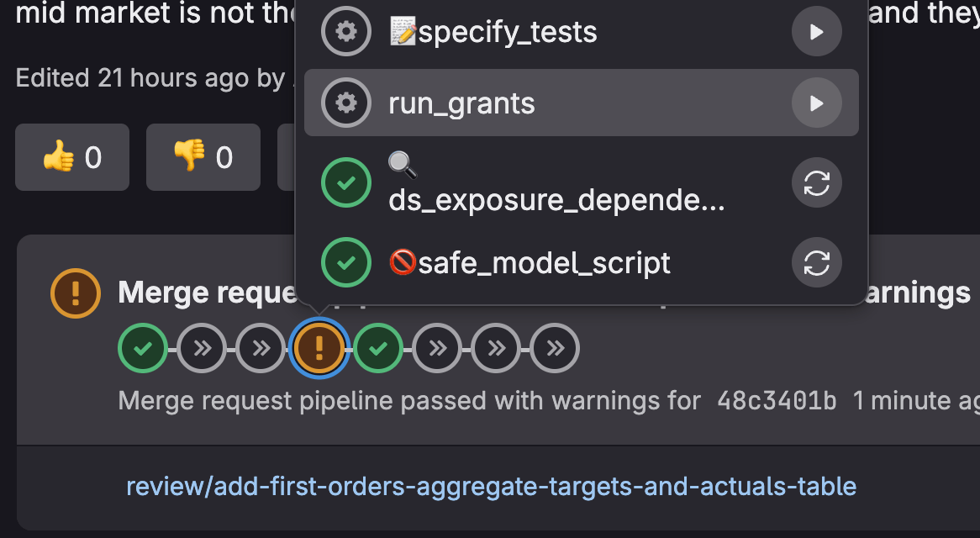Click the large pipeline warning status icon
This screenshot has height=538, width=980.
pos(76,293)
